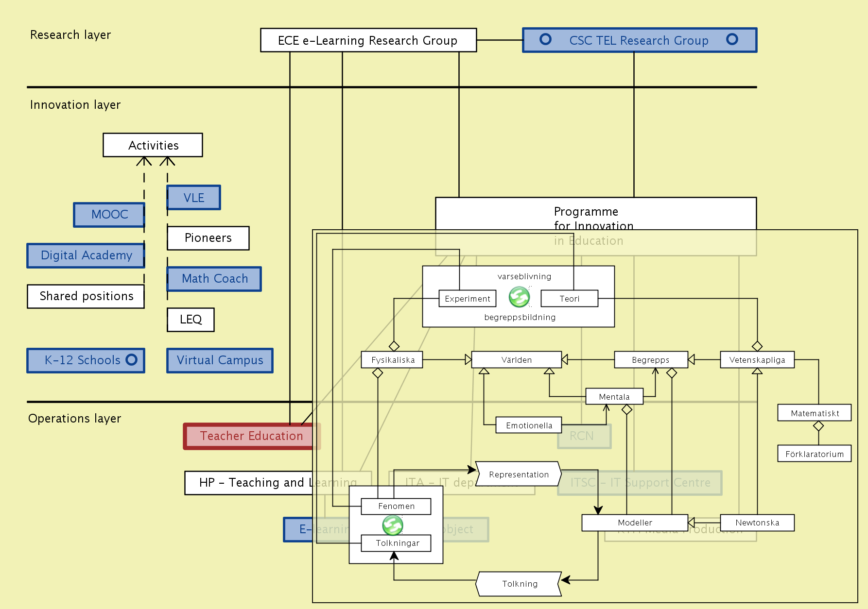The width and height of the screenshot is (868, 609).
Task: Click the green sync icon between Experiment and Teori
Action: 519,297
